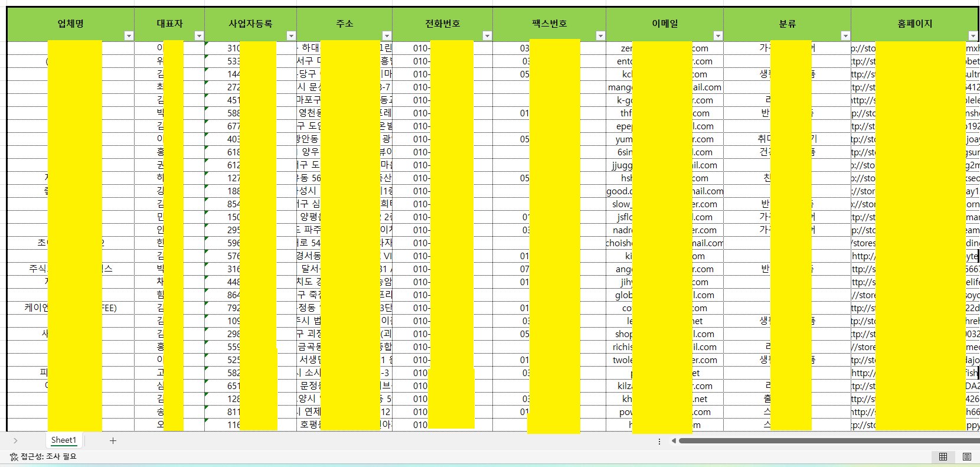This screenshot has height=467, width=980.
Task: Select the Sheet1 tab
Action: pos(64,440)
